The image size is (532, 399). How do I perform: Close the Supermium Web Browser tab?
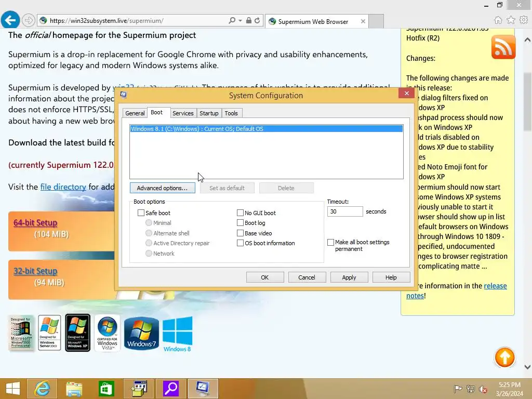pyautogui.click(x=363, y=21)
